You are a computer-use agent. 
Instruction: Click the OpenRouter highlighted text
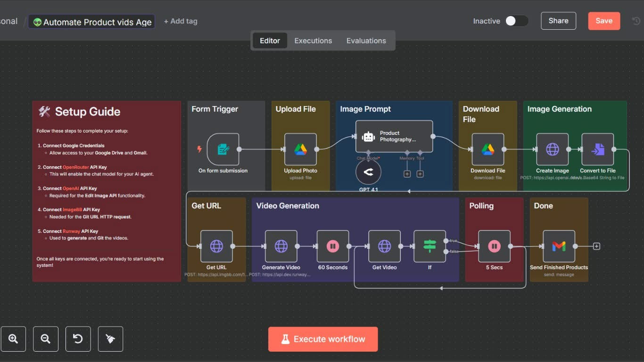tap(75, 167)
